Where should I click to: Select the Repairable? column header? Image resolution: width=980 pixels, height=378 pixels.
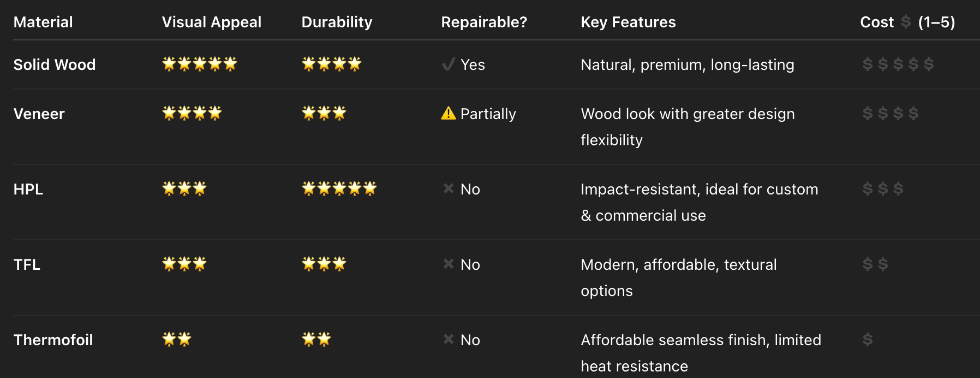tap(484, 22)
